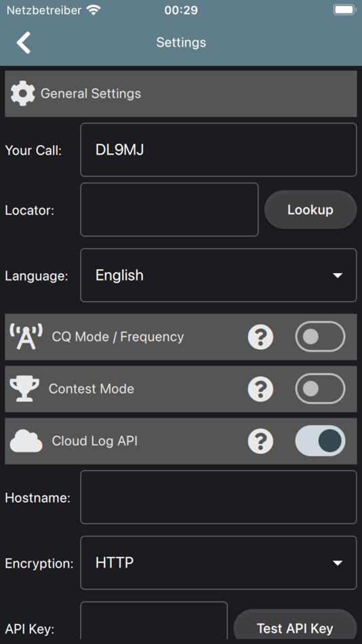Click the General Settings gear icon

point(22,94)
